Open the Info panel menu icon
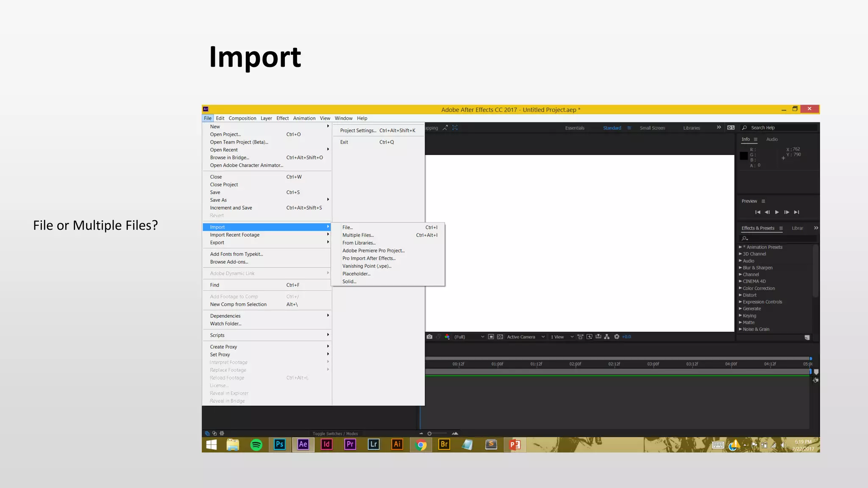Image resolution: width=868 pixels, height=488 pixels. click(x=755, y=139)
